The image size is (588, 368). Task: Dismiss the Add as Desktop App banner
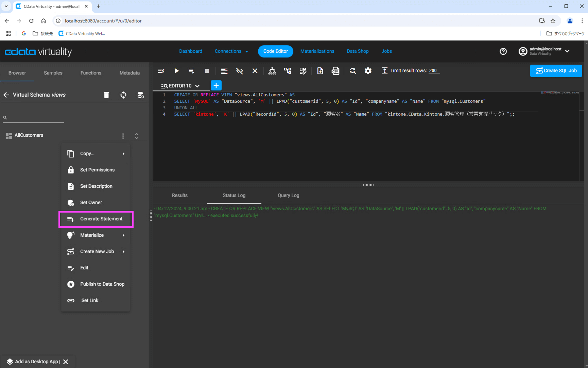click(x=66, y=362)
